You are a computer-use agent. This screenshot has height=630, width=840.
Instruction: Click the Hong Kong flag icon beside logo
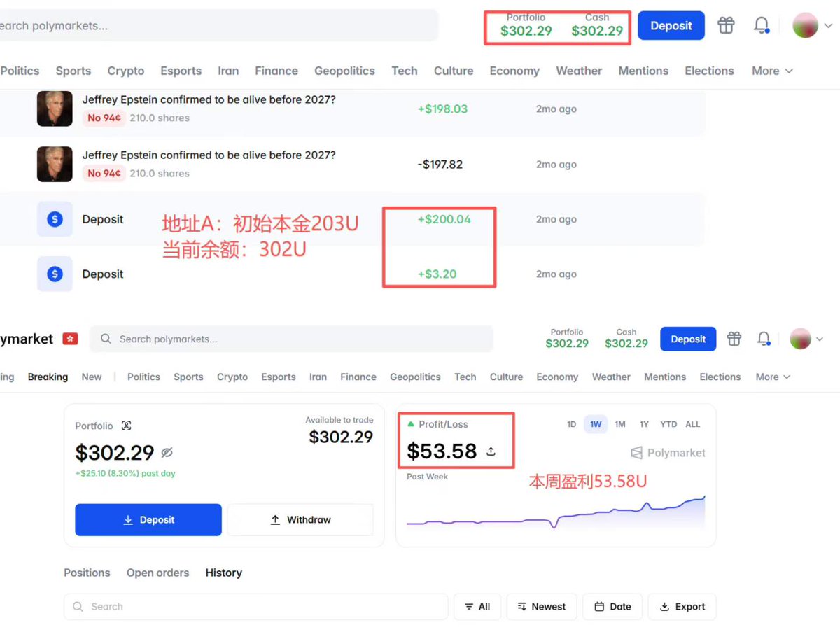click(x=70, y=339)
